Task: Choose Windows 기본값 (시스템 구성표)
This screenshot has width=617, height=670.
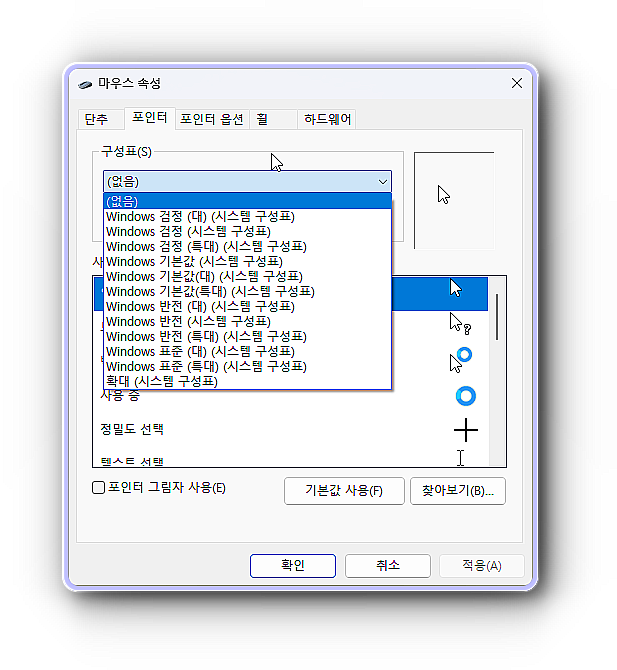Action: [247, 262]
